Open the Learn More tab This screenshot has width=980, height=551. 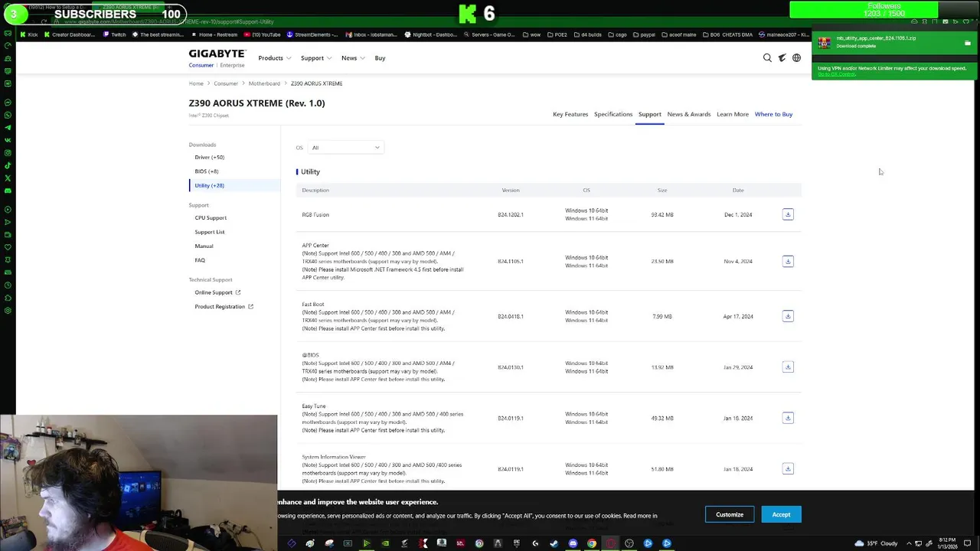click(x=733, y=114)
